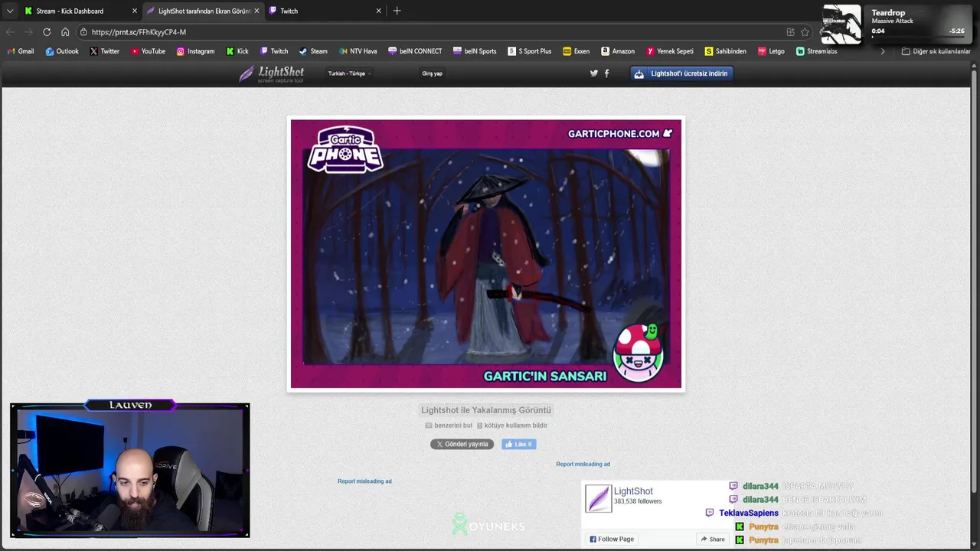Open the YouTube bookmark

coord(148,51)
